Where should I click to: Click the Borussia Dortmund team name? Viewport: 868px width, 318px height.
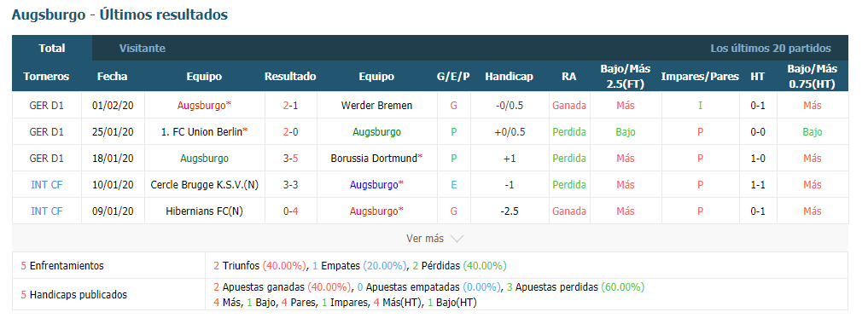(x=376, y=159)
